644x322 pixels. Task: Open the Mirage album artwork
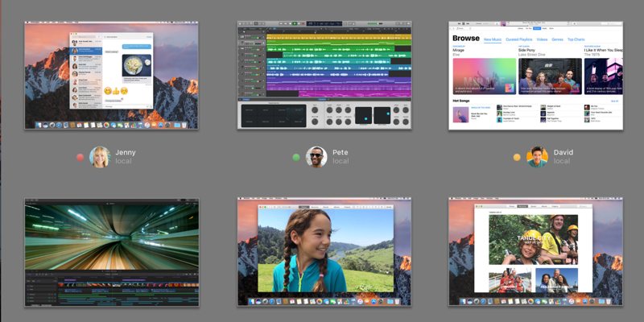tap(483, 76)
